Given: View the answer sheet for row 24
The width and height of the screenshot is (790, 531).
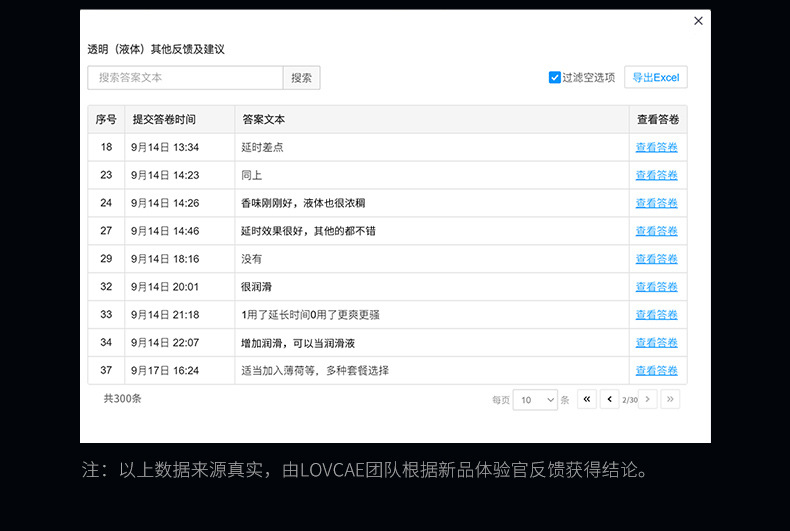Looking at the screenshot, I should point(656,203).
